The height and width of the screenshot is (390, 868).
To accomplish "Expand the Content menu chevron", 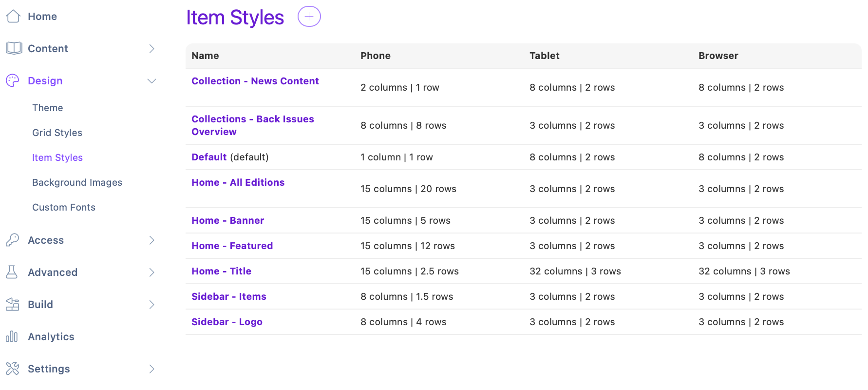I will coord(151,48).
